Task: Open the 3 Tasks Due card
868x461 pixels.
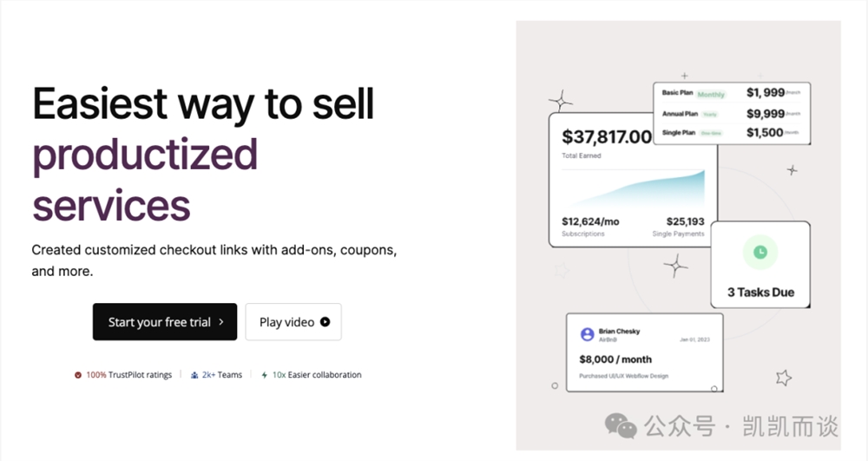Action: pyautogui.click(x=760, y=265)
